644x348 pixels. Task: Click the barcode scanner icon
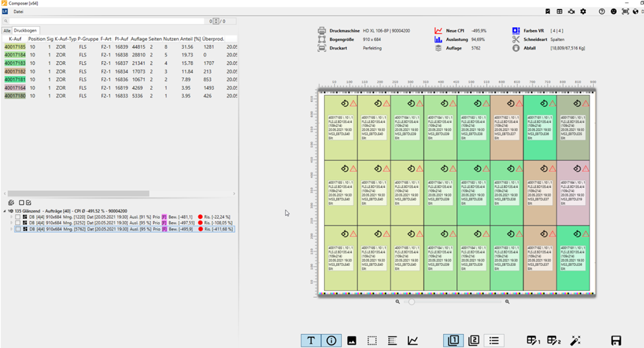pos(625,11)
